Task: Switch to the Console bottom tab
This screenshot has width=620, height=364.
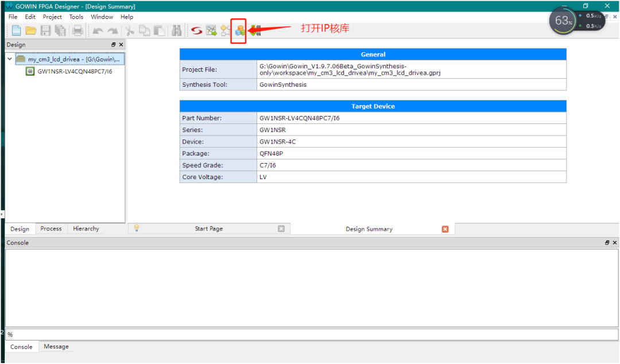Action: [21, 347]
